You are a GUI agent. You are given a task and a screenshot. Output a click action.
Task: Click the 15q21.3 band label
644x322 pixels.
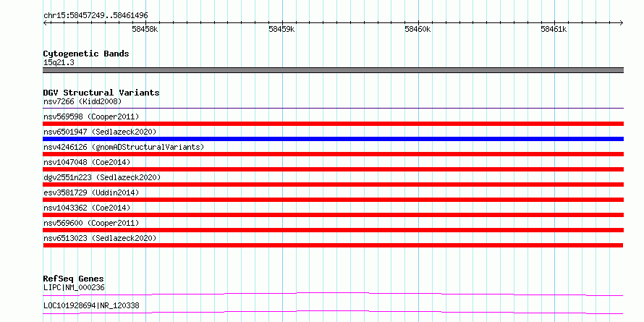[59, 62]
